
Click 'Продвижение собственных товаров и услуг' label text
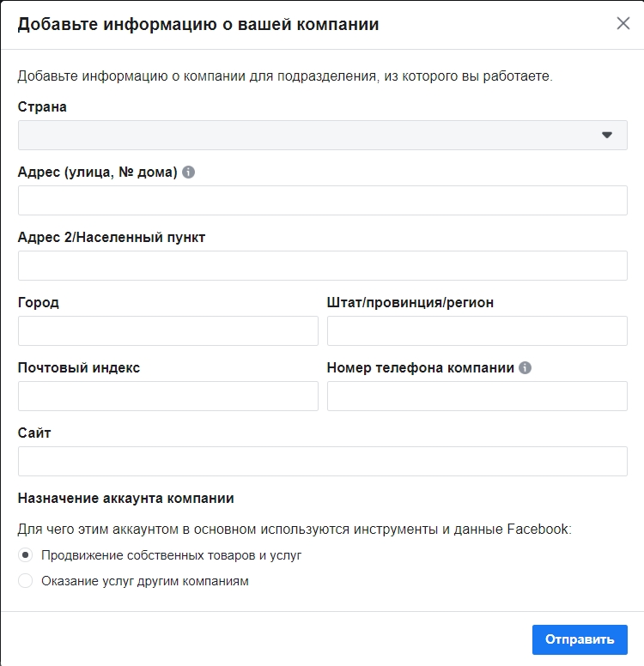coord(172,555)
